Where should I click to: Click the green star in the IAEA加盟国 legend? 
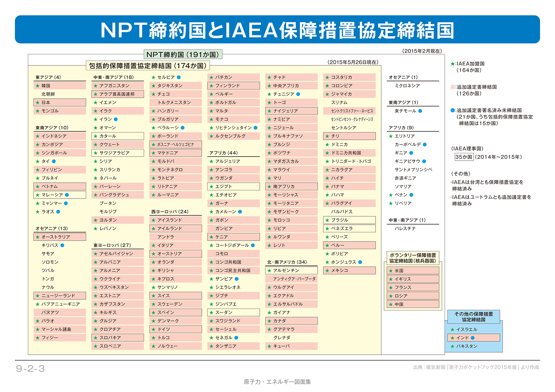[x=452, y=64]
